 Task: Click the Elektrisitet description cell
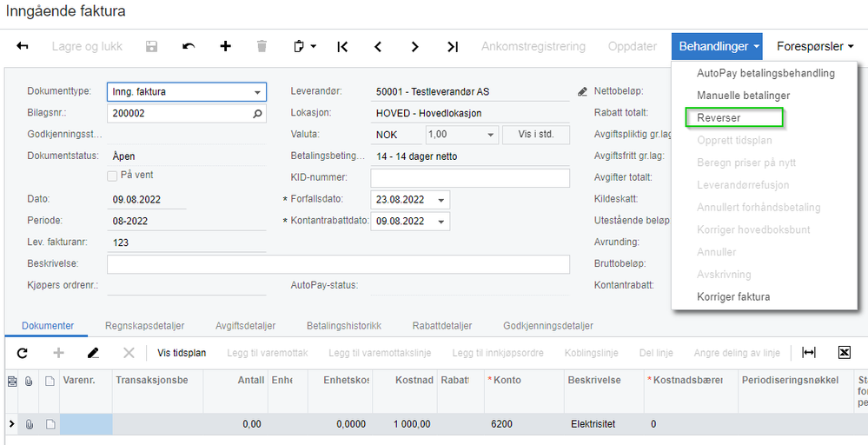pos(603,424)
